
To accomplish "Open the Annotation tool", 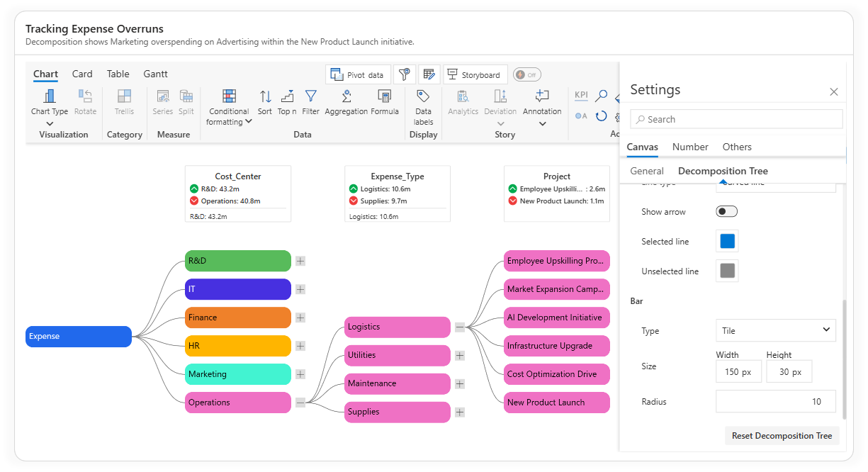I will point(542,97).
